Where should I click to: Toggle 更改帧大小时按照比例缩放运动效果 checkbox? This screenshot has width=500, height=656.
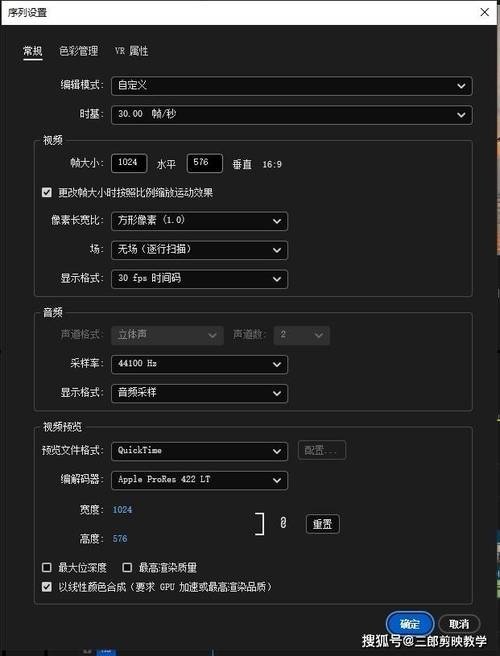click(x=47, y=192)
